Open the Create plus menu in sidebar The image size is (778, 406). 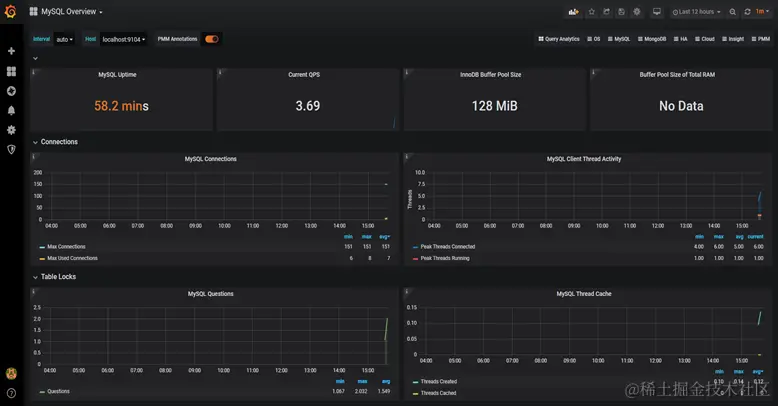11,51
